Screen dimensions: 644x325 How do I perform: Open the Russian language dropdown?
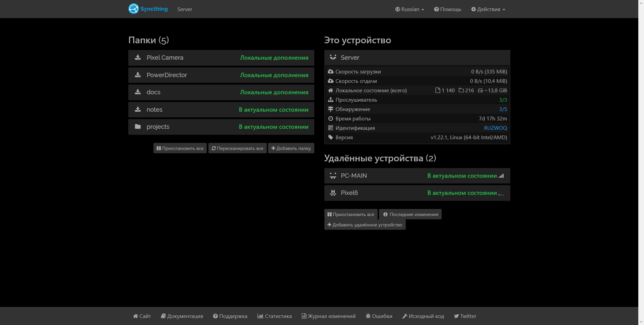(x=410, y=9)
